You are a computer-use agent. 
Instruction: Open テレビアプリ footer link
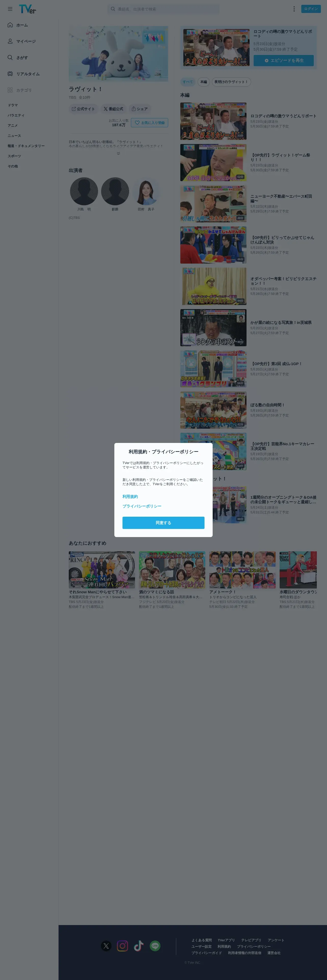251,940
